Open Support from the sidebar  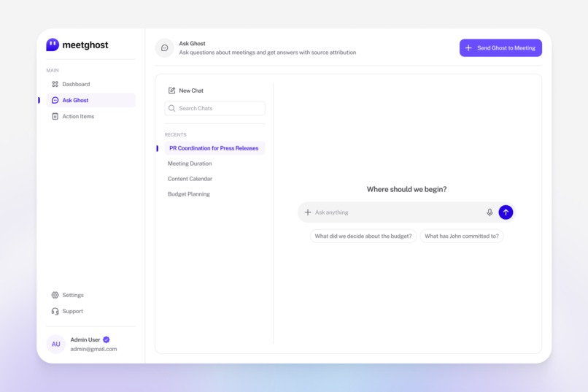click(x=90, y=311)
